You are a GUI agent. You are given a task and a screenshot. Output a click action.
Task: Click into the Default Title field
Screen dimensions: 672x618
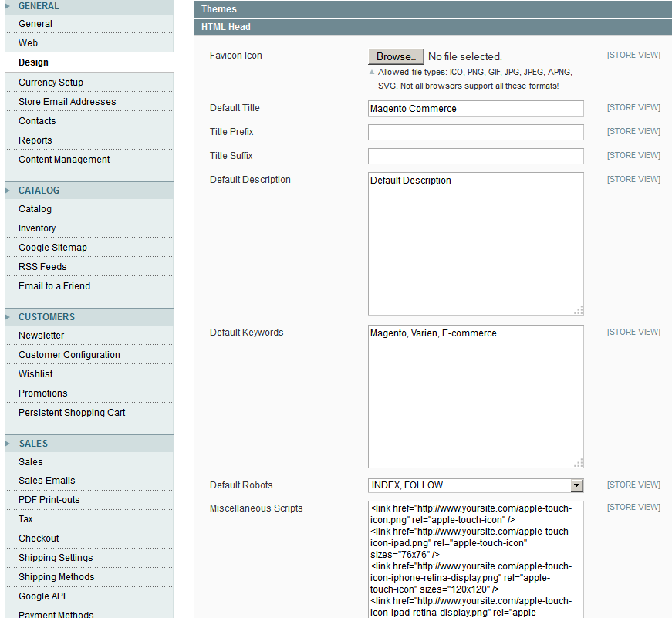pyautogui.click(x=475, y=109)
